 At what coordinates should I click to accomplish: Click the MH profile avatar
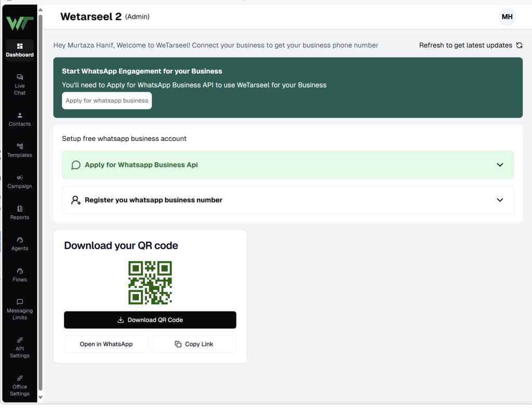507,17
